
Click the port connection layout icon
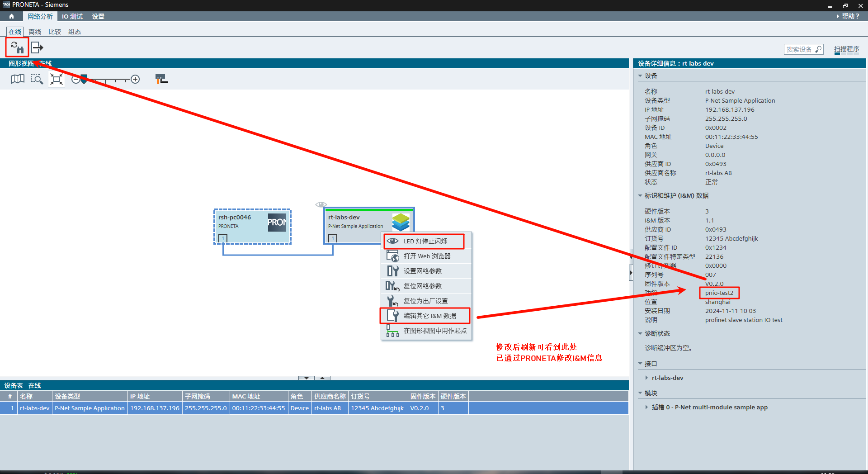161,80
